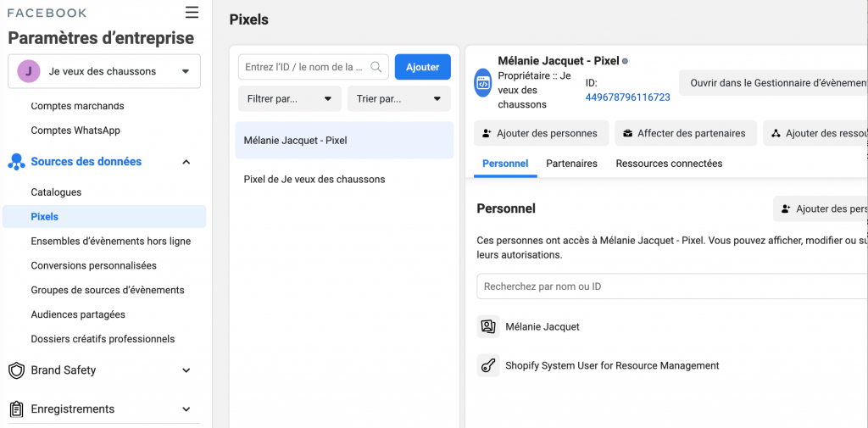This screenshot has width=868, height=428.
Task: Select Pixels in sidebar
Action: click(x=104, y=216)
